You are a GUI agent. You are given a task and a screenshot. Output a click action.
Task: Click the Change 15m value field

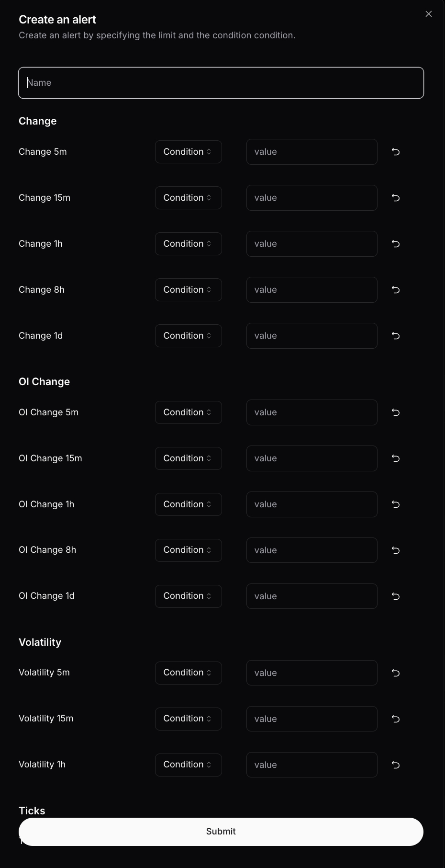point(311,198)
